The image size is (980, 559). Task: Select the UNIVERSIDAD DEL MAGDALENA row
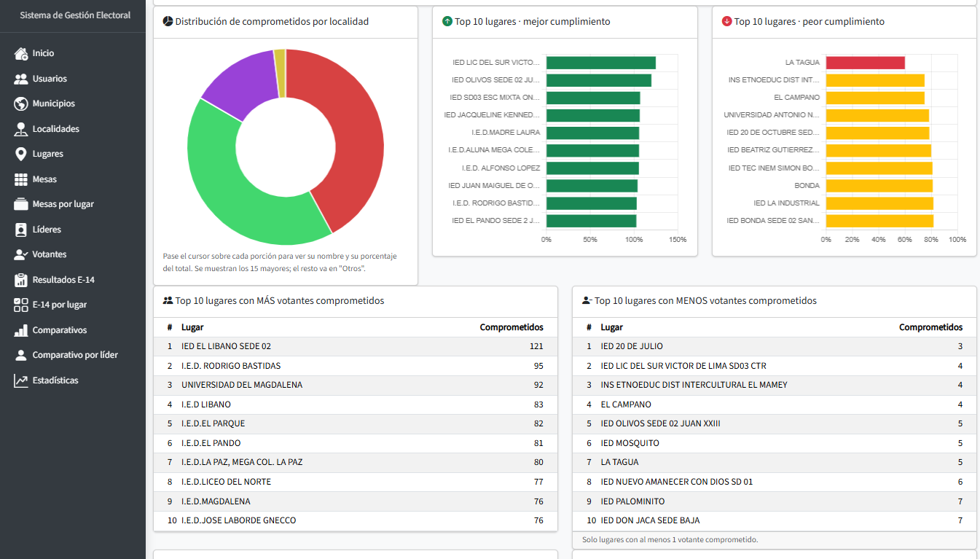coord(356,385)
